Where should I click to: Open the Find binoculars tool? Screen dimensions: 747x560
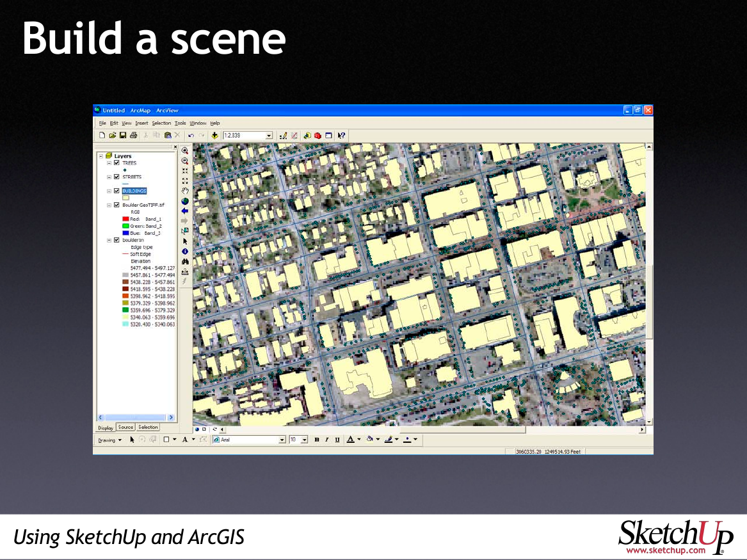point(185,261)
